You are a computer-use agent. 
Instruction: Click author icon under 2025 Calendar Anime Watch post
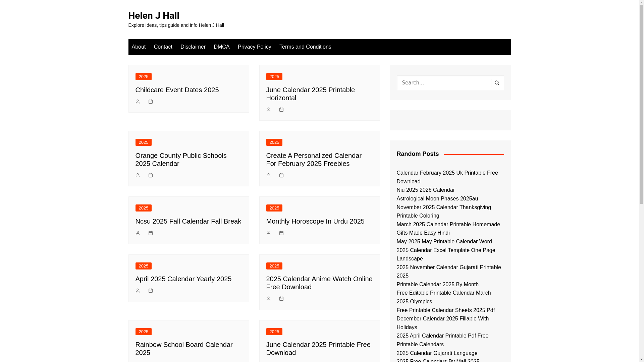[x=268, y=299]
